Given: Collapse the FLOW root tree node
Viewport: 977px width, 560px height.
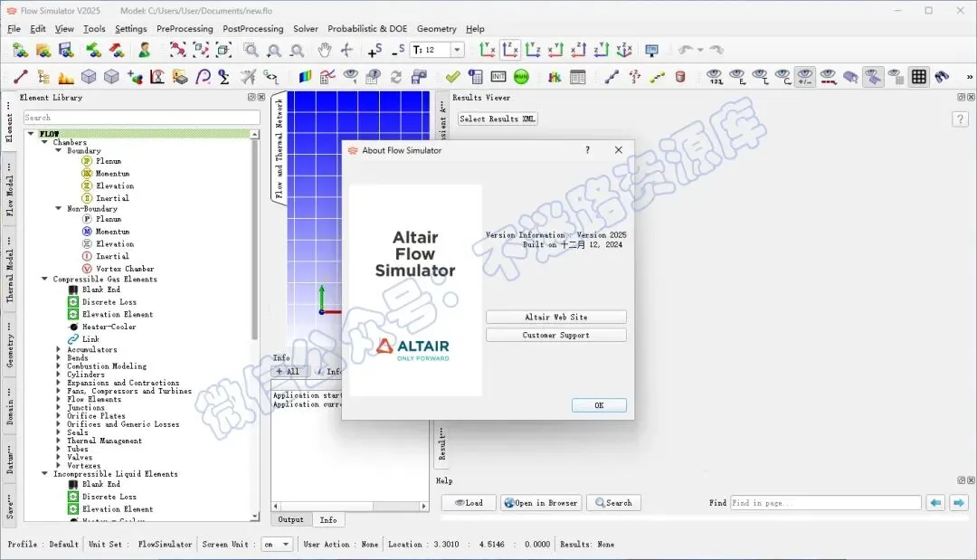Looking at the screenshot, I should coord(31,133).
